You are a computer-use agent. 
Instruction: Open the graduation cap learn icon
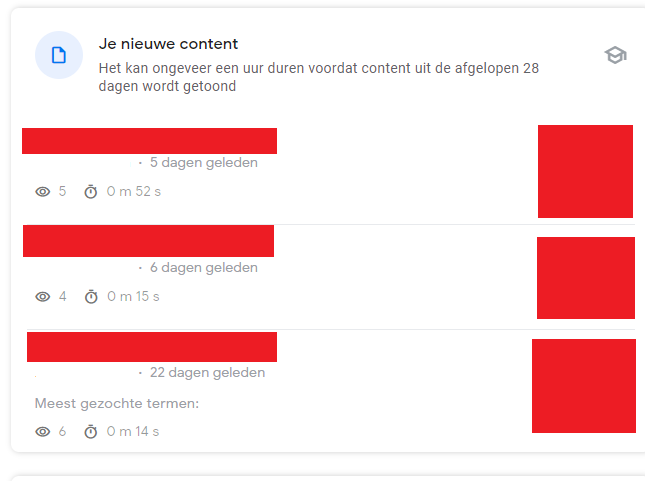tap(615, 55)
